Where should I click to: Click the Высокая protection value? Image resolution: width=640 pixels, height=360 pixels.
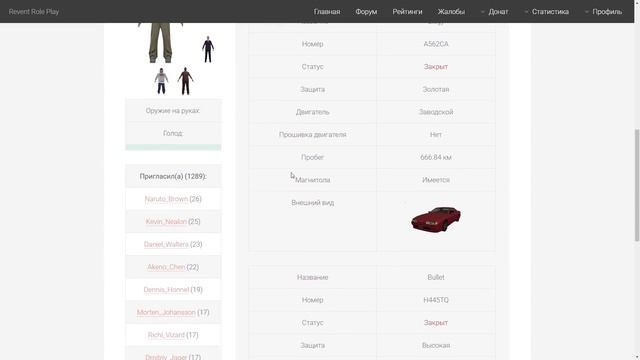click(x=436, y=345)
